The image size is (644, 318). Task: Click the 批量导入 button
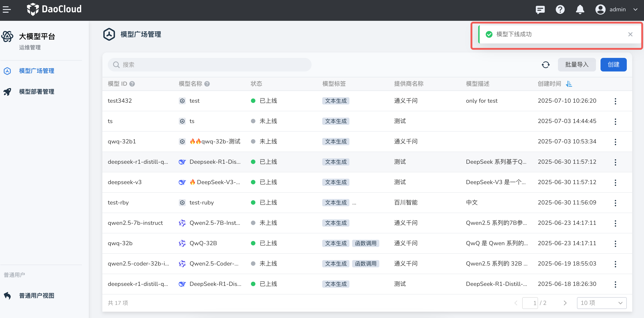tap(577, 65)
